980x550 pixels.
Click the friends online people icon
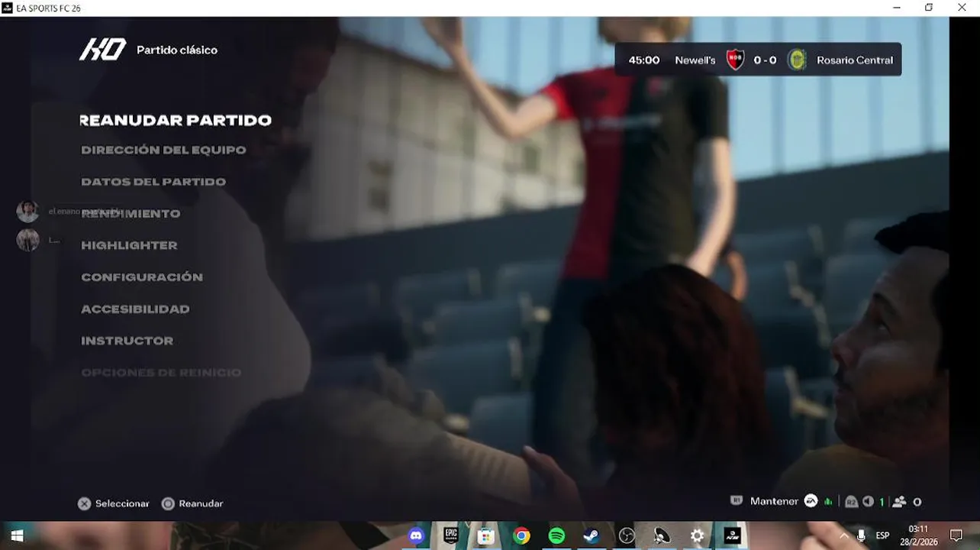(899, 502)
